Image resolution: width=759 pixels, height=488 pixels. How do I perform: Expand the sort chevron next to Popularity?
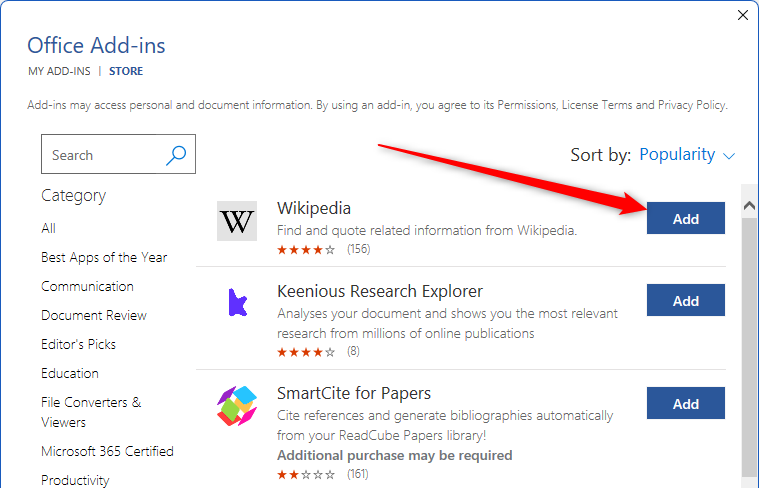(x=729, y=156)
